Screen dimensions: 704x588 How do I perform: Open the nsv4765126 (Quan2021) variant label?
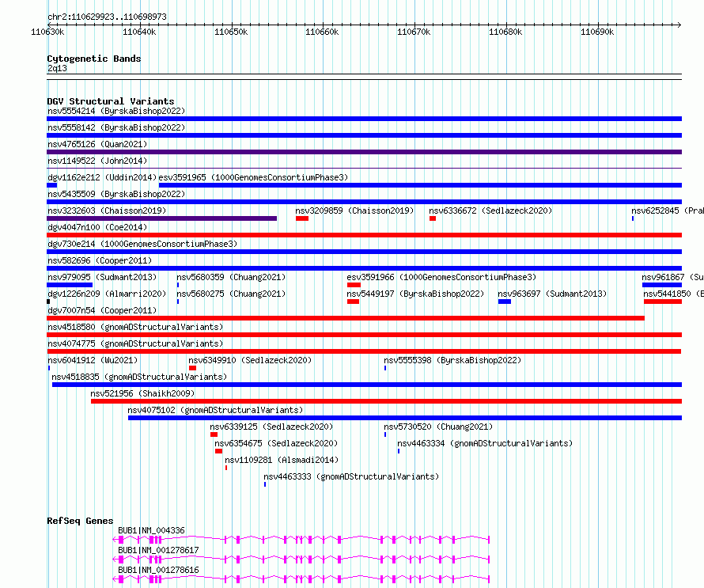97,144
